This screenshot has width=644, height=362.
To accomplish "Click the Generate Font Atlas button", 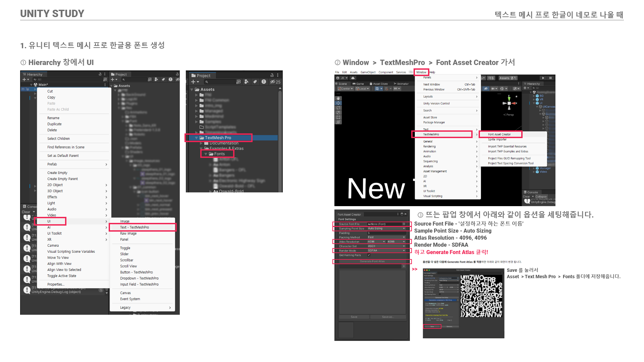I will [x=372, y=261].
